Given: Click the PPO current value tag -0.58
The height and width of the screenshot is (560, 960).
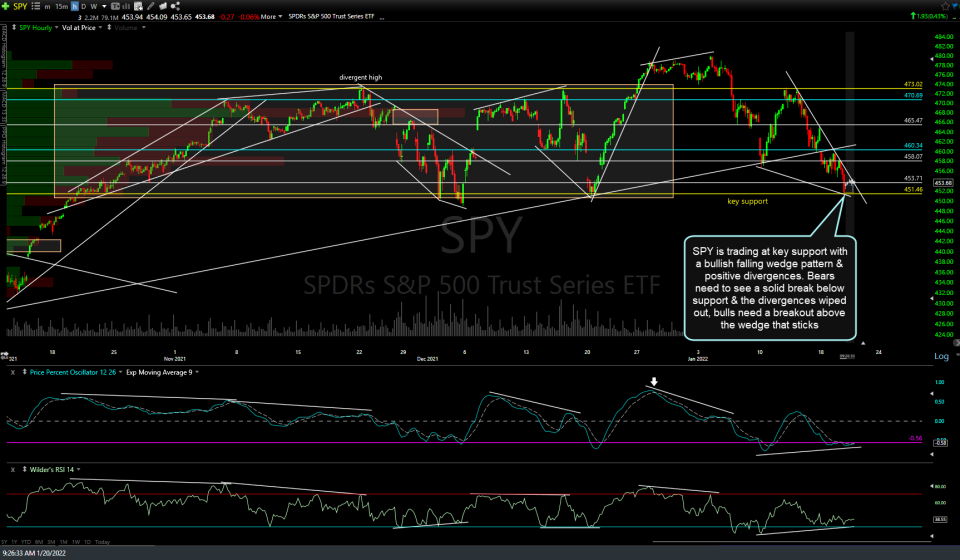Looking at the screenshot, I should pyautogui.click(x=940, y=442).
